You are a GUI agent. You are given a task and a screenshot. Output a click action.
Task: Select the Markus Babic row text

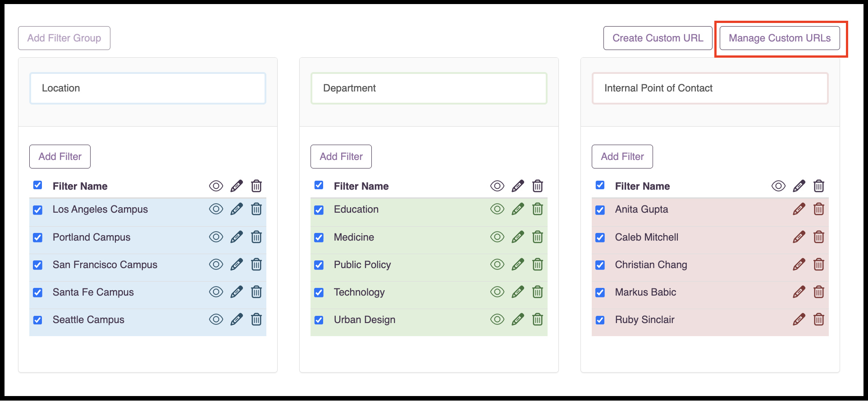tap(645, 292)
